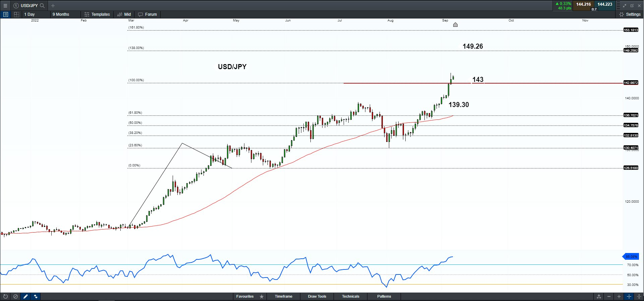
Task: Click the news event marker near September
Action: coord(455,24)
